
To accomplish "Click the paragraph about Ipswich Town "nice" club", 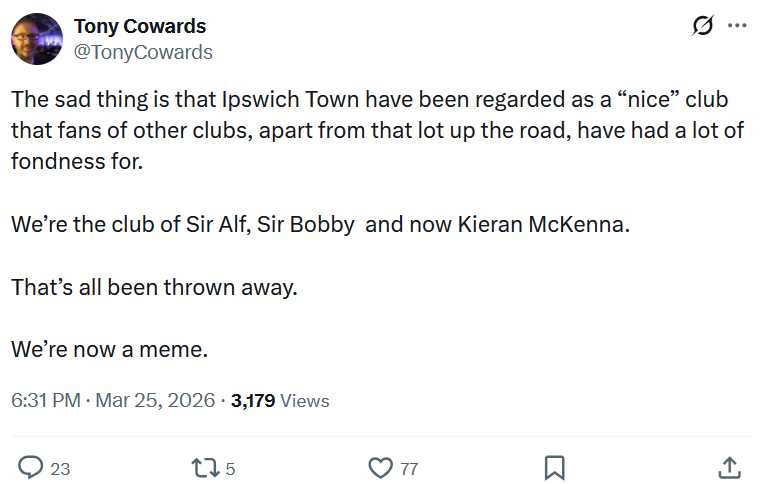I will point(378,130).
